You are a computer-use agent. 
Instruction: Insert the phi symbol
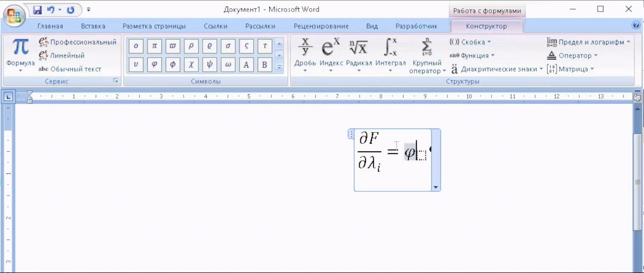click(x=173, y=65)
